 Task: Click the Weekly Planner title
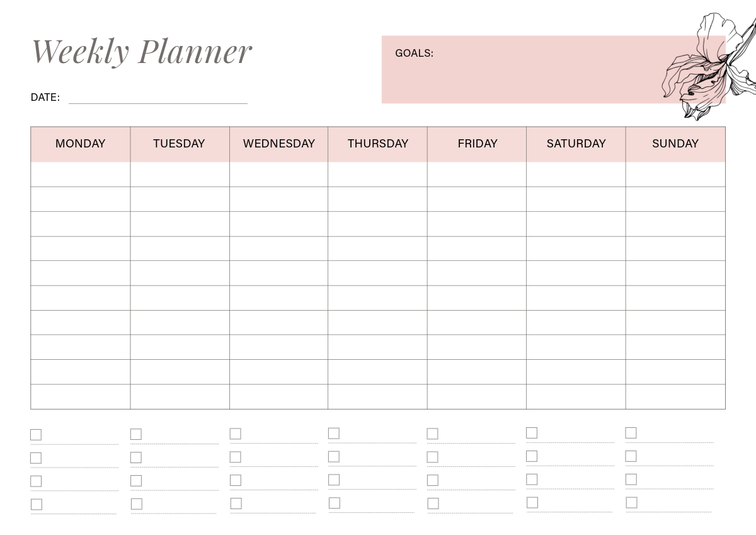click(142, 50)
